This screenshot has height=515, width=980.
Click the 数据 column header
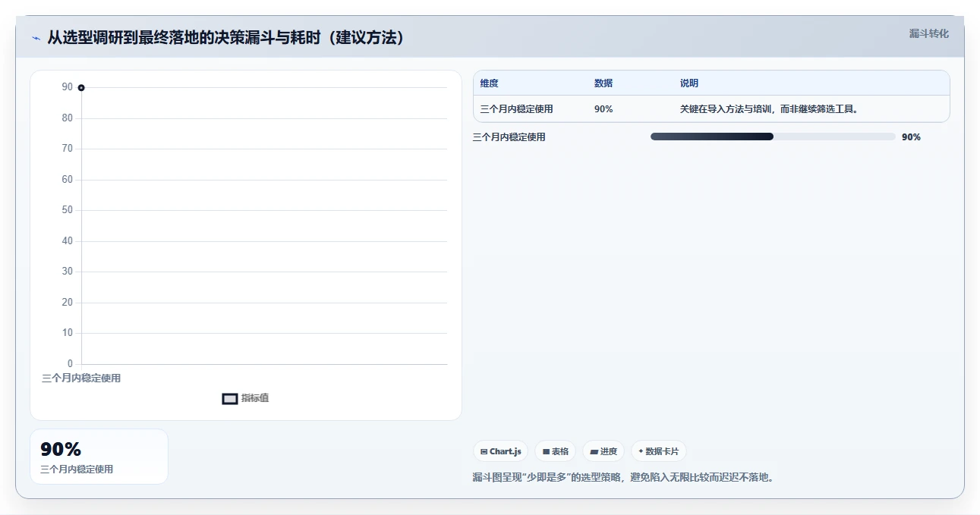click(603, 83)
